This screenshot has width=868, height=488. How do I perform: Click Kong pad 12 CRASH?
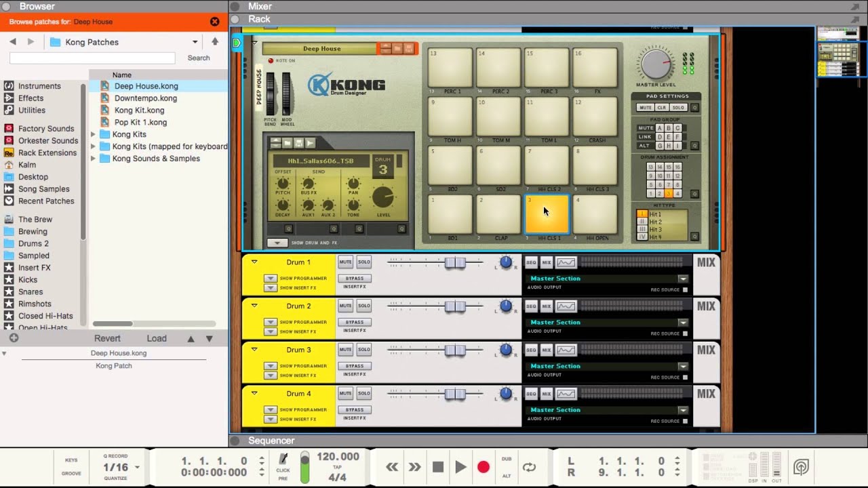tap(595, 117)
